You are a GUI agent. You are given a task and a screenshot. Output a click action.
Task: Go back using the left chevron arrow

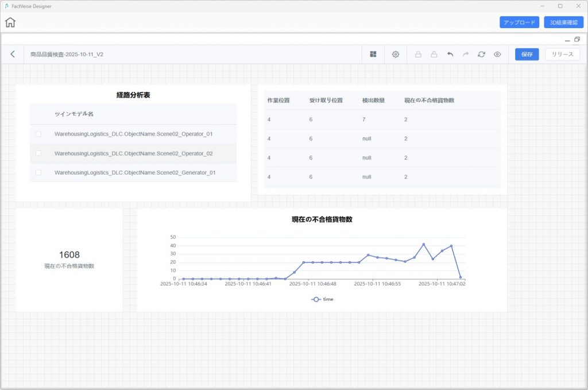tap(13, 54)
